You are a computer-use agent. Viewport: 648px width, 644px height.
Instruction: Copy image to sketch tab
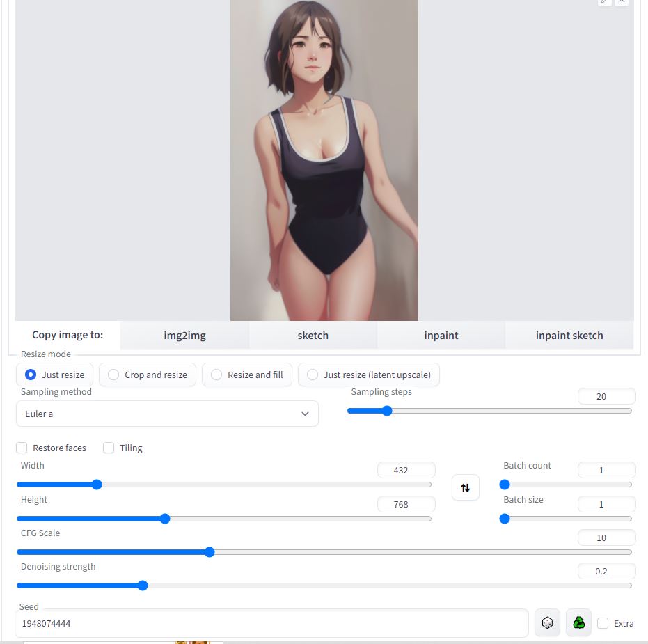tap(313, 335)
